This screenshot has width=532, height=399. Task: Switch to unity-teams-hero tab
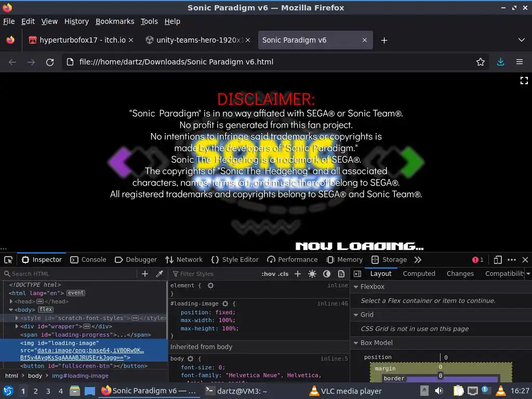198,40
